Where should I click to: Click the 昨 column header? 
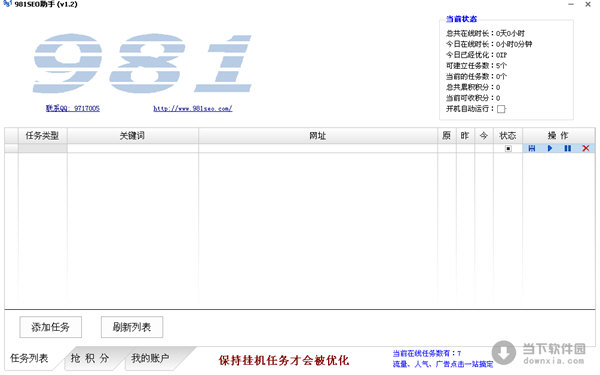tap(465, 135)
